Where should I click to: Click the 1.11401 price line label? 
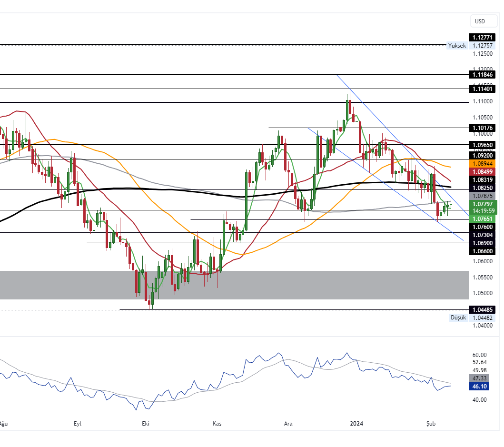[x=483, y=89]
